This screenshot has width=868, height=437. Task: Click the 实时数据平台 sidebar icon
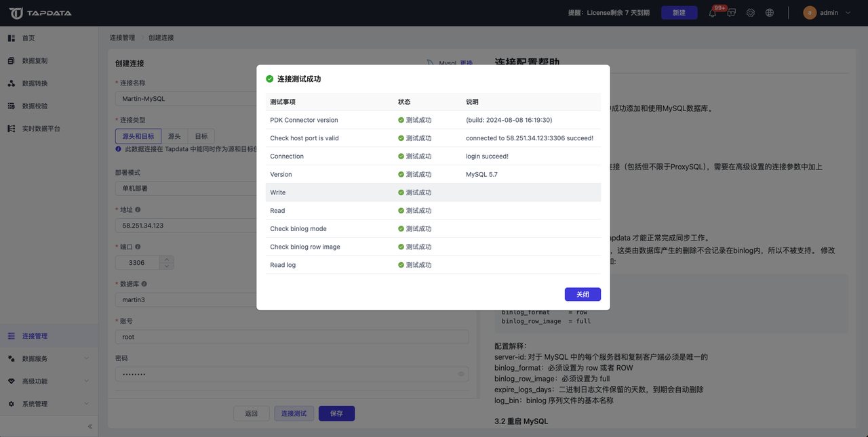pos(12,128)
